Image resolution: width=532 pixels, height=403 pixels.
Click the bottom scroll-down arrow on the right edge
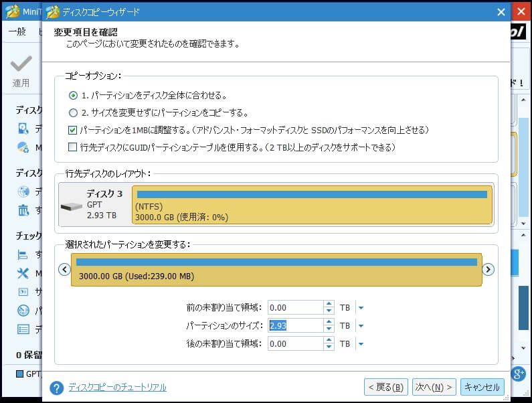[x=523, y=348]
